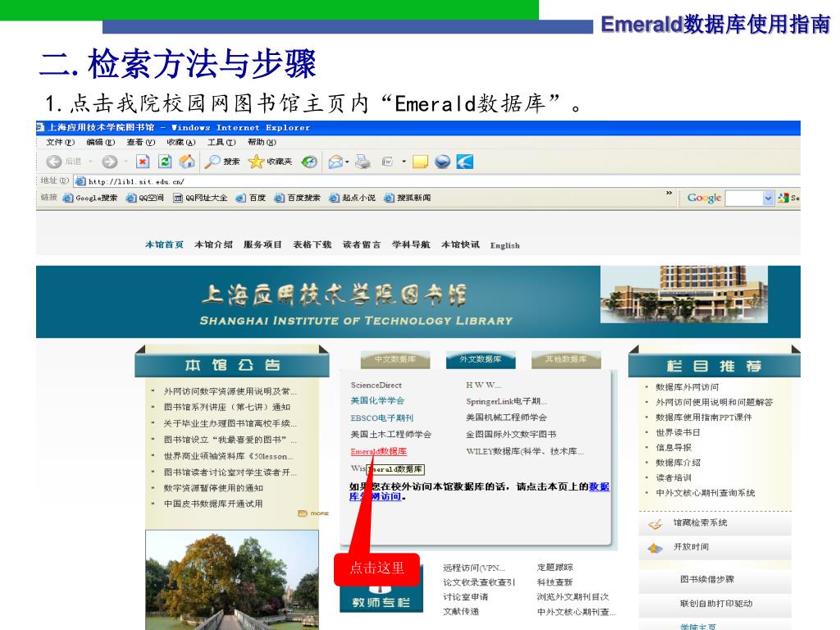This screenshot has height=630, width=840.
Task: Open the 工具 menu
Action: pos(221,142)
